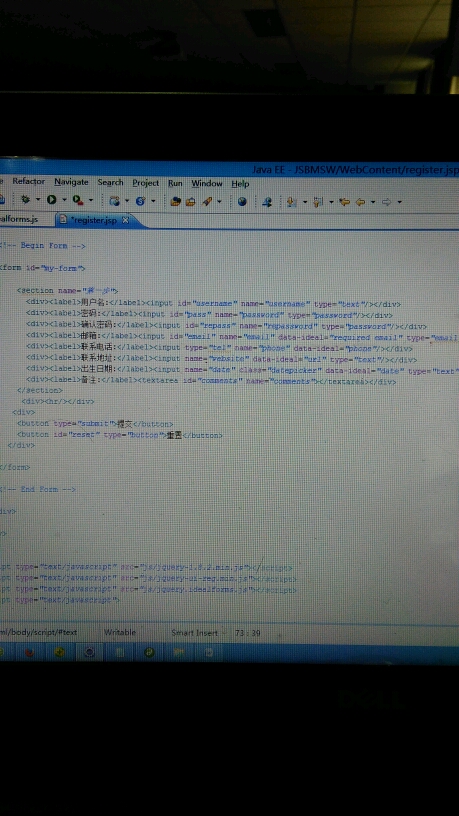Click the green Run button icon
The height and width of the screenshot is (816, 459).
(x=52, y=200)
